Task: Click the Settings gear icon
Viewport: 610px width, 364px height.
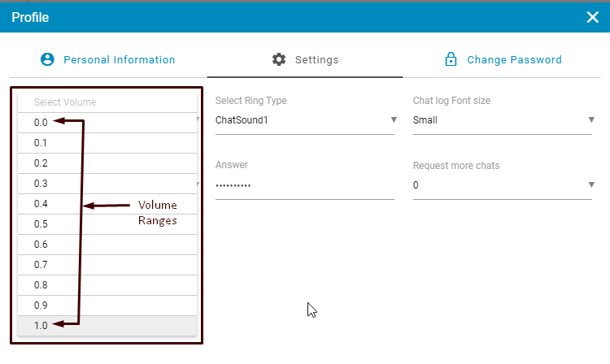Action: pyautogui.click(x=279, y=59)
